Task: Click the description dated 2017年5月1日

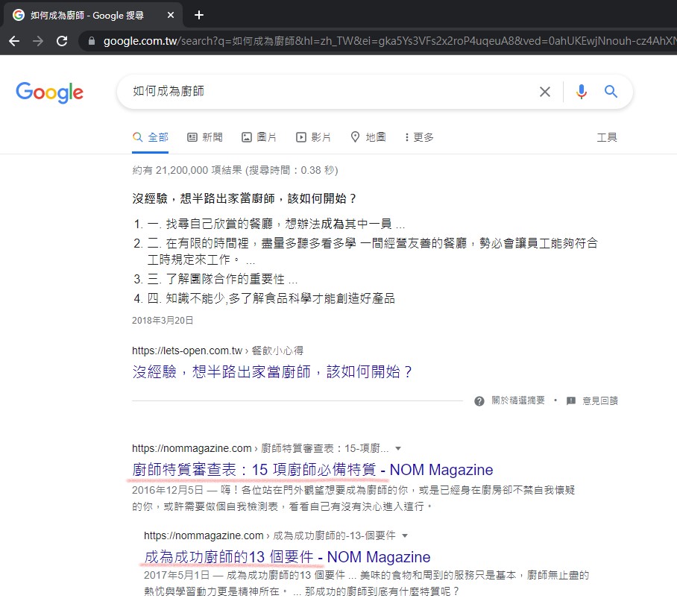Action: coord(366,583)
